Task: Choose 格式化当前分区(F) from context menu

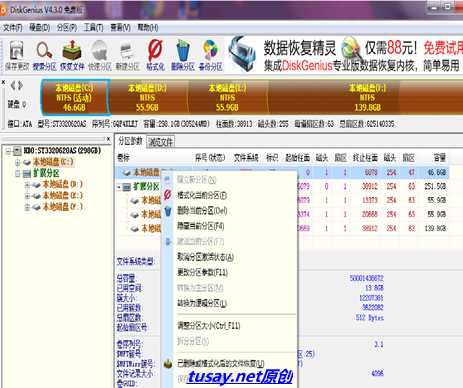Action: (202, 195)
